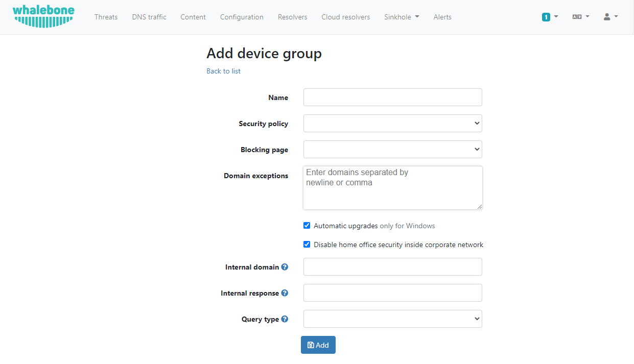Click inside the Domain exceptions textarea
Viewport: 634px width, 364px height.
[x=393, y=188]
